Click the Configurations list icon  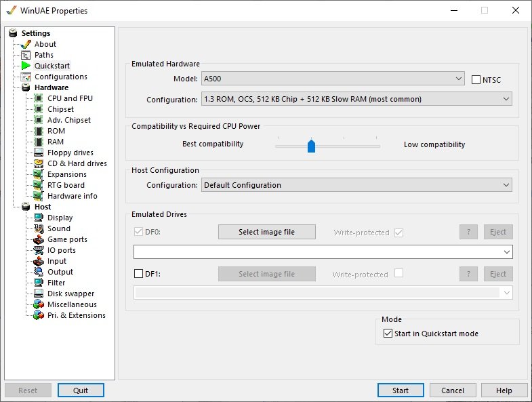point(26,77)
